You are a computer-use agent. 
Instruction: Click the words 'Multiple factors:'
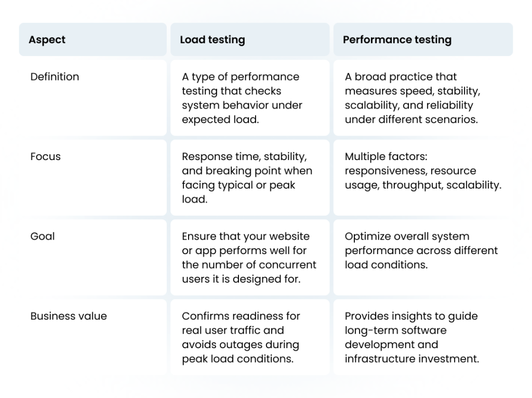tap(385, 156)
